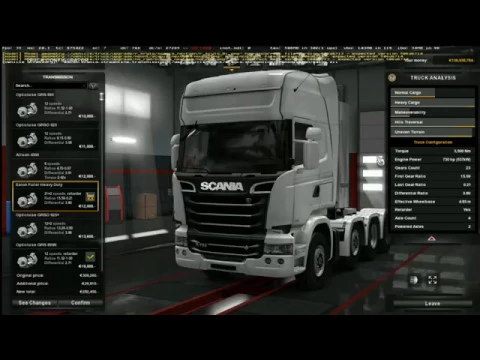This screenshot has width=480, height=360.
Task: Click the See Changes button
Action: click(35, 303)
